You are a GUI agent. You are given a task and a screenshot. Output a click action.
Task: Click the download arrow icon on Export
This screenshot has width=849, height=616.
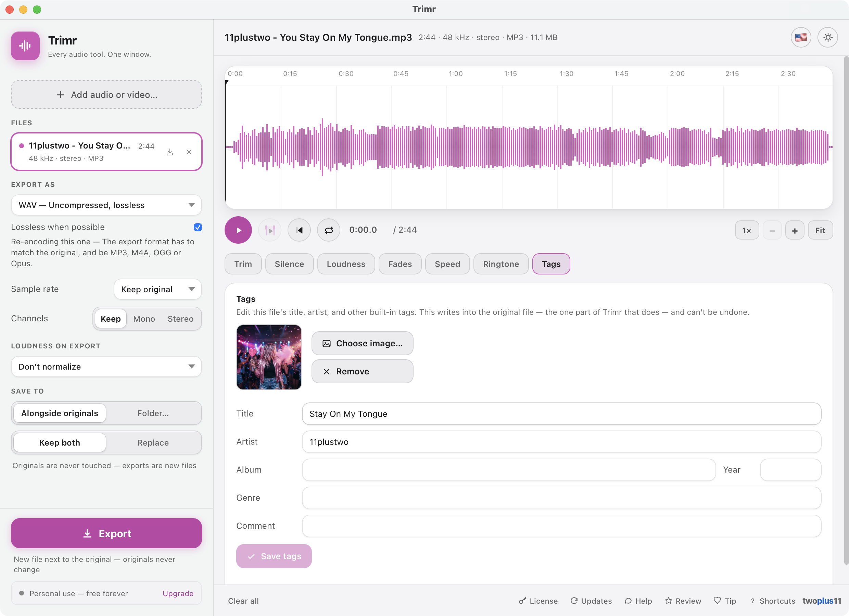pyautogui.click(x=87, y=533)
